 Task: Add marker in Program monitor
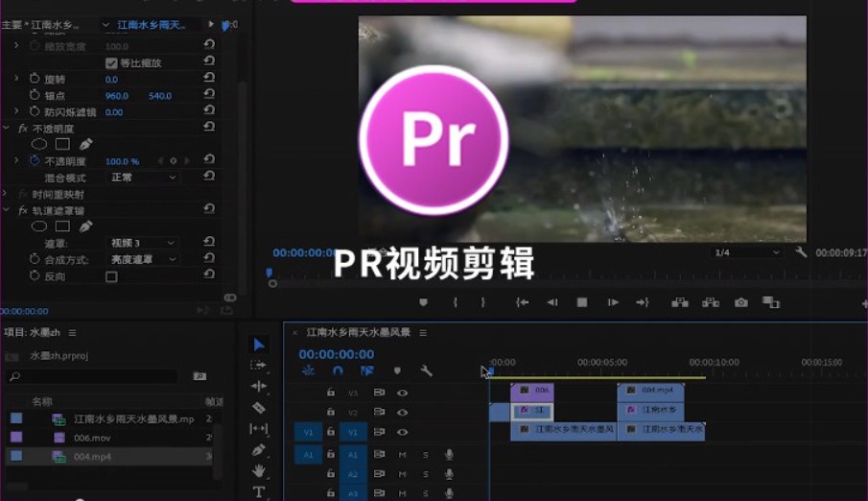click(424, 302)
